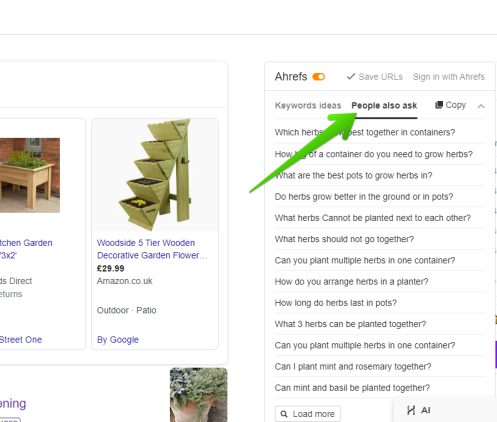Select 'How long do herbs last in pots?'
Screen dimensions: 497x422
pyautogui.click(x=336, y=303)
